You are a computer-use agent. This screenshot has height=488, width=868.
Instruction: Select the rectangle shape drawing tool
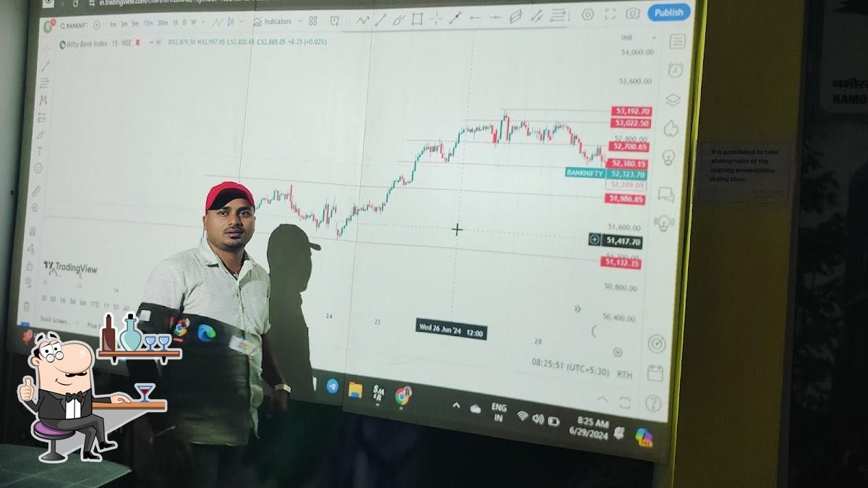point(417,18)
